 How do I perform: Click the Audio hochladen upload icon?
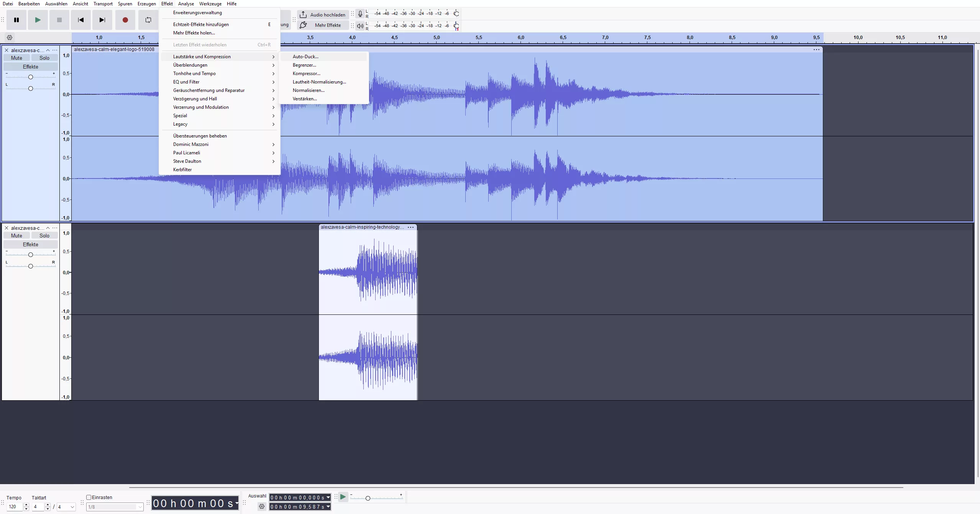[303, 15]
